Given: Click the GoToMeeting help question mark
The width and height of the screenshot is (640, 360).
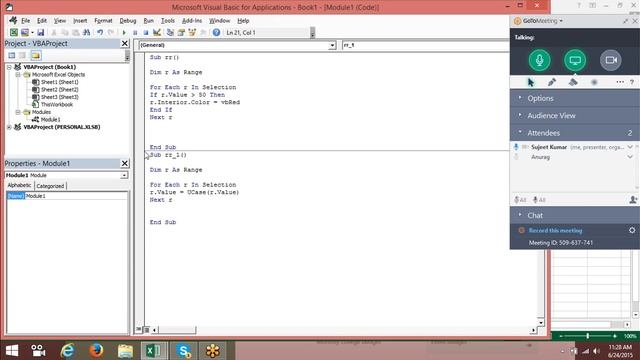Looking at the screenshot, I should 632,82.
